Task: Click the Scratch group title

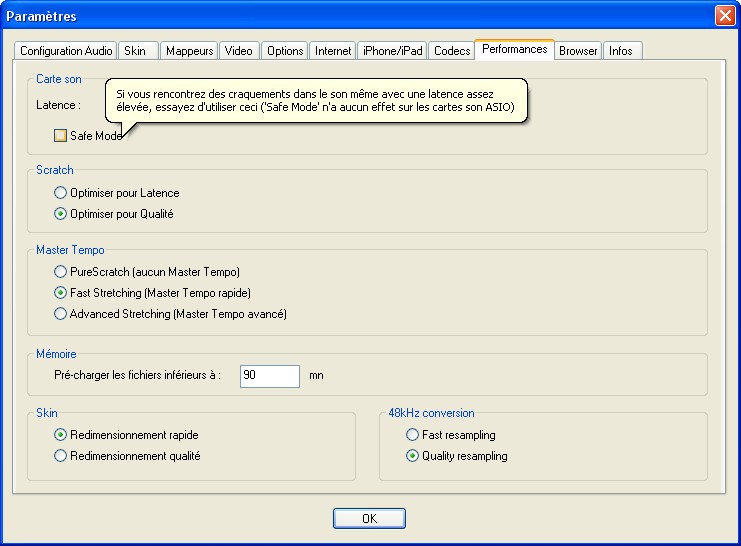Action: click(x=55, y=170)
